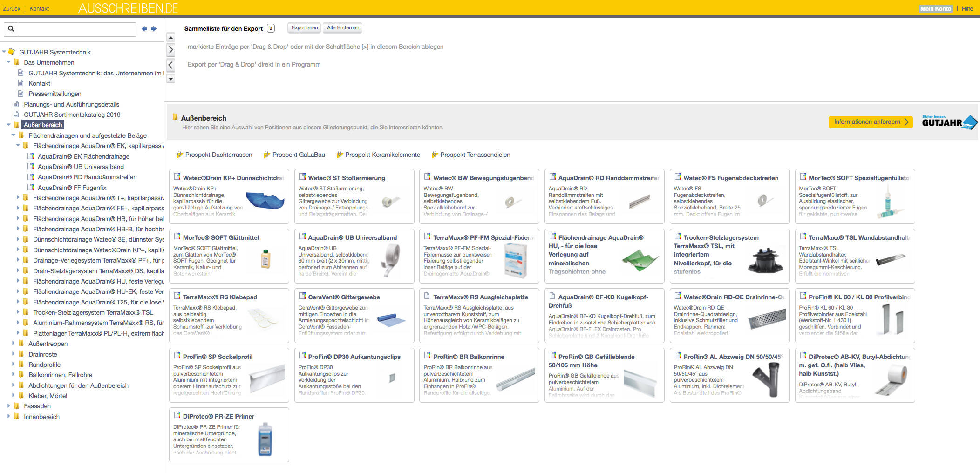Click the search magnifier icon
This screenshot has width=980, height=473.
[11, 29]
